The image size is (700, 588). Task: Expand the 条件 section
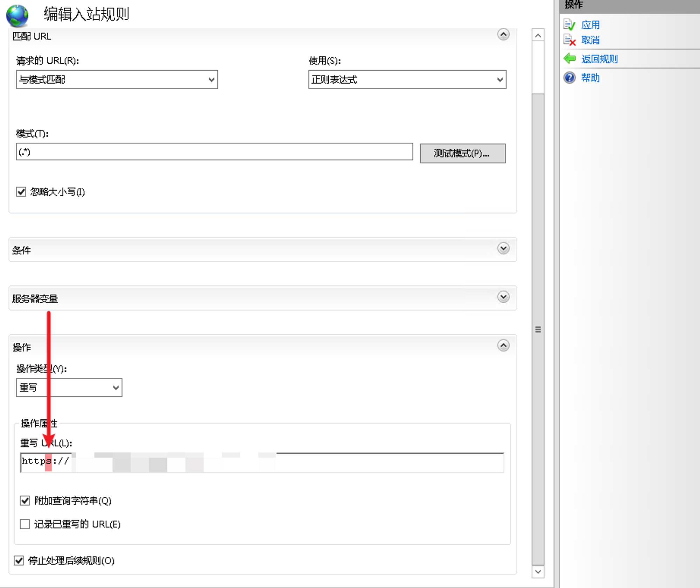[503, 248]
